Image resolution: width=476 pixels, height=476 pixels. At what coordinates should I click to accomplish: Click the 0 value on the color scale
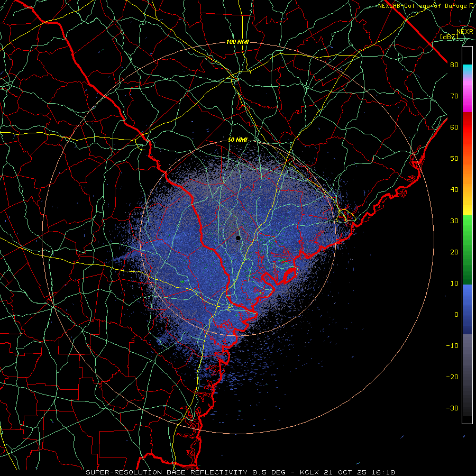tap(456, 315)
